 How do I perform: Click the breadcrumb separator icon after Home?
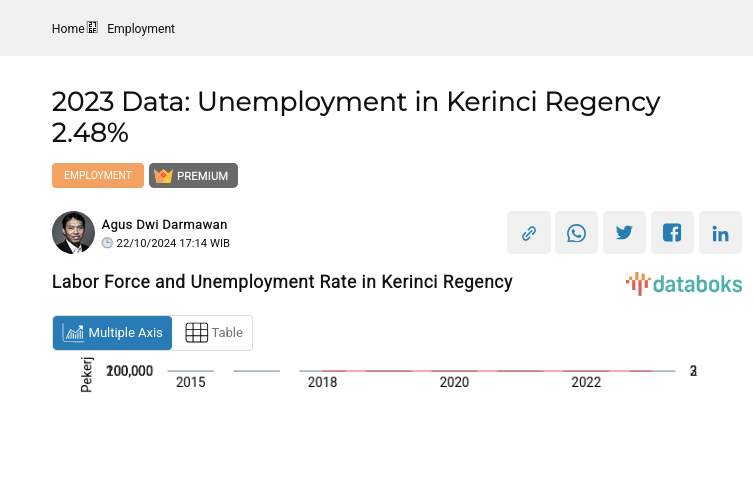pos(93,28)
